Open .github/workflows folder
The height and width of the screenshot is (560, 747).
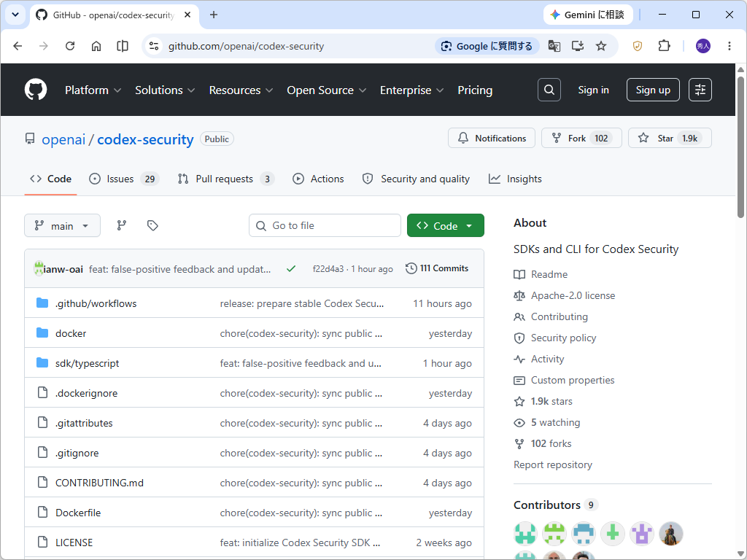(x=96, y=303)
